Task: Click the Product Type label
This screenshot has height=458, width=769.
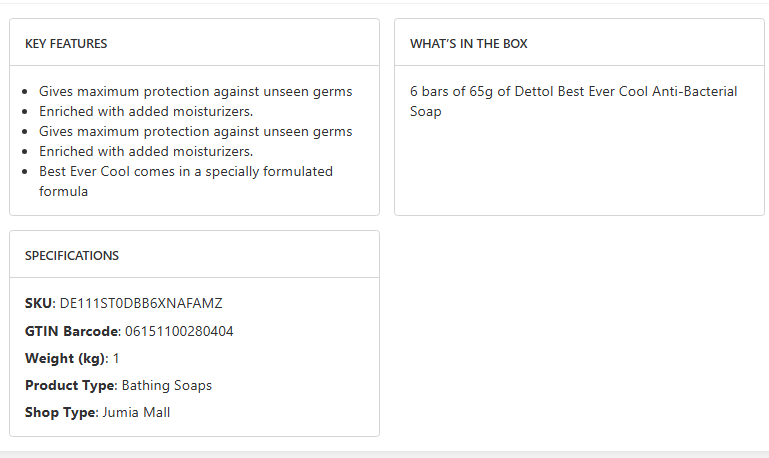Action: 70,385
